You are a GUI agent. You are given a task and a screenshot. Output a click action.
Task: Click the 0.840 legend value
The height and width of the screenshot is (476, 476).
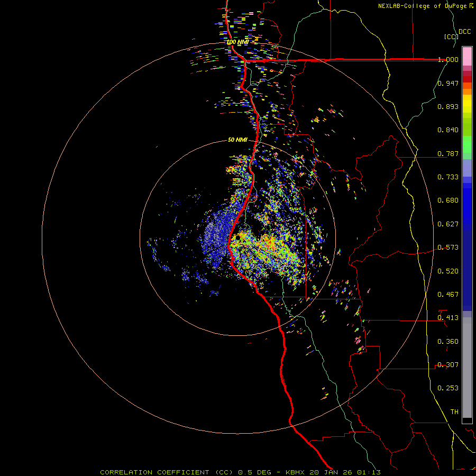[x=448, y=130]
